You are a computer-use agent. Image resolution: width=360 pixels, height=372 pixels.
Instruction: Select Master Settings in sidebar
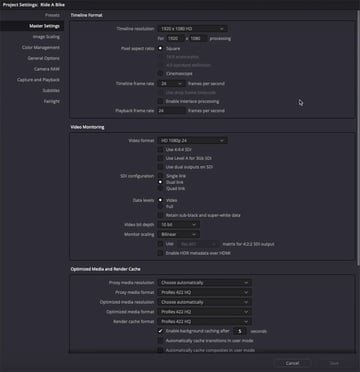coord(32,26)
